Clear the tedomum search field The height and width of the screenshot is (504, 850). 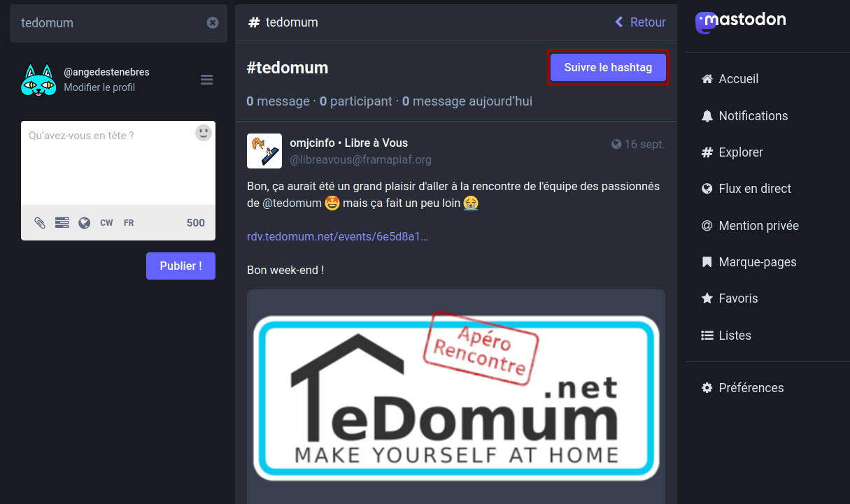tap(213, 23)
